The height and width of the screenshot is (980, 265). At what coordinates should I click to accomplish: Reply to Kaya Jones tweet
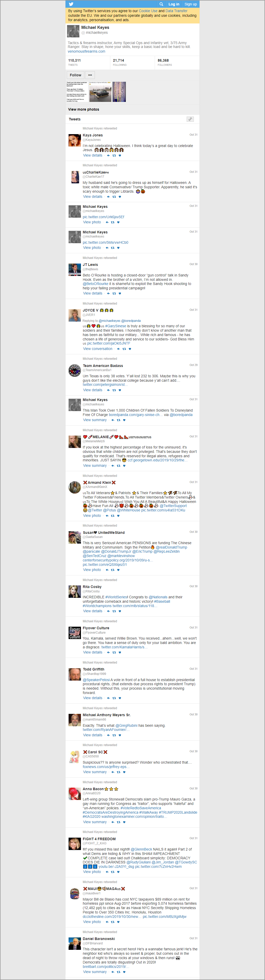click(108, 155)
